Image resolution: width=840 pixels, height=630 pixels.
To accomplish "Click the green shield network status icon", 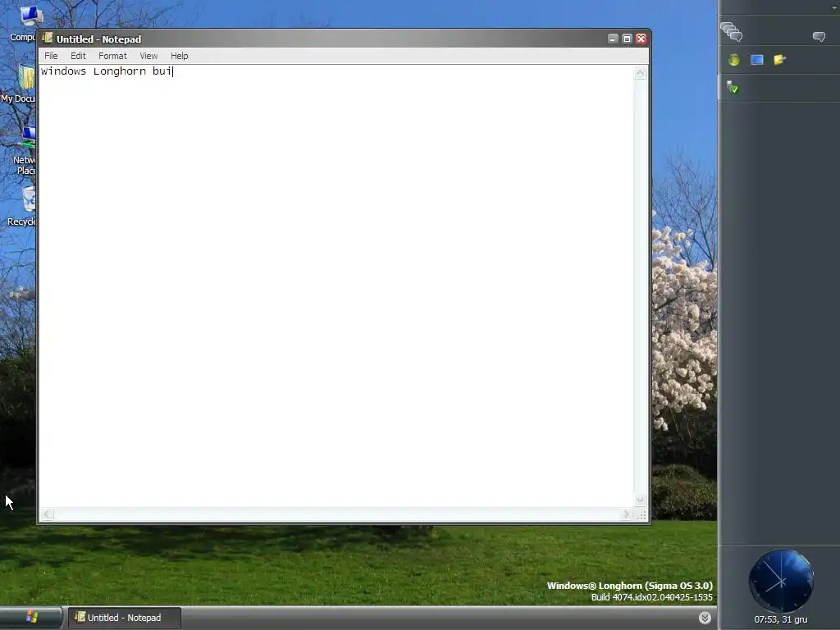I will point(733,87).
